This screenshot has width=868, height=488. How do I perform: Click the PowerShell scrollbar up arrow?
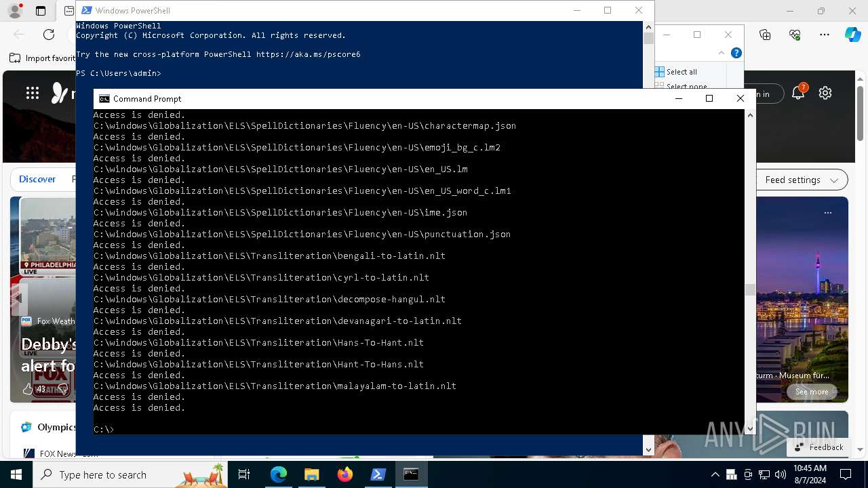[648, 26]
